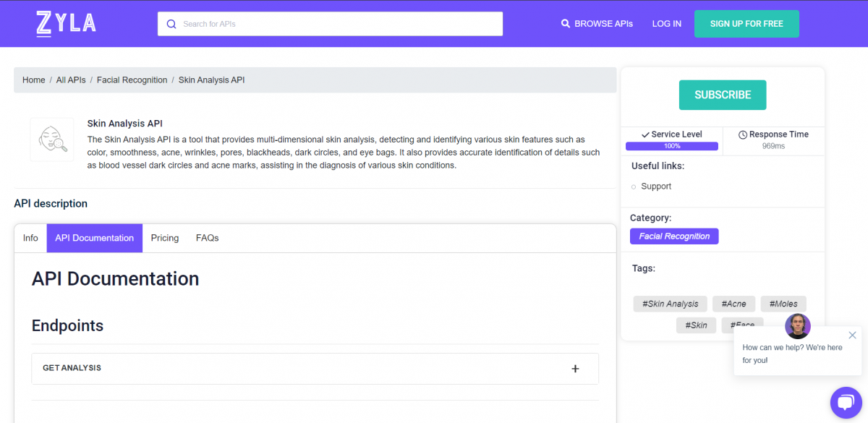Open the FAQs tab
Screen dimensions: 868x423
(x=207, y=238)
